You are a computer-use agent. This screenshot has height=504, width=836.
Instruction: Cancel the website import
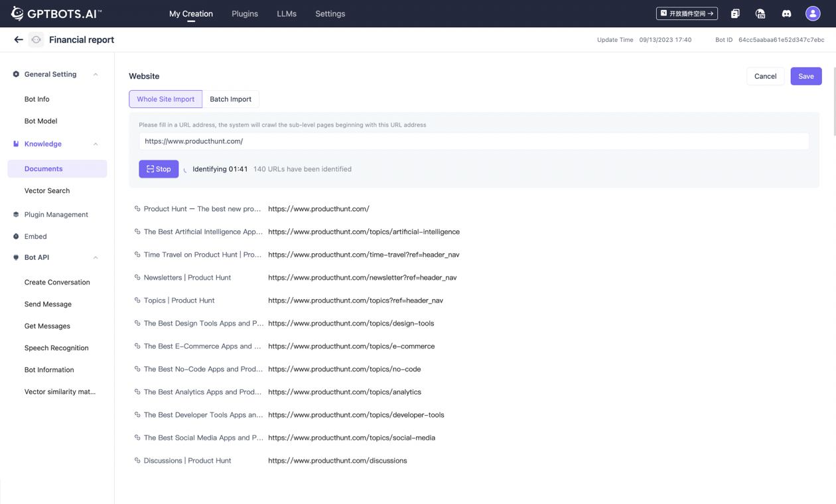[x=765, y=76]
